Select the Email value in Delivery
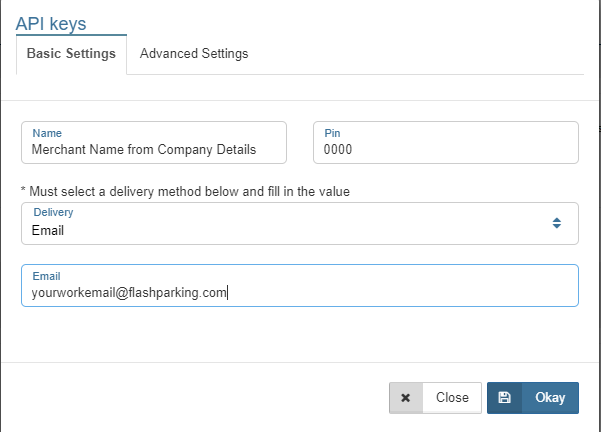This screenshot has width=601, height=432. click(x=48, y=230)
